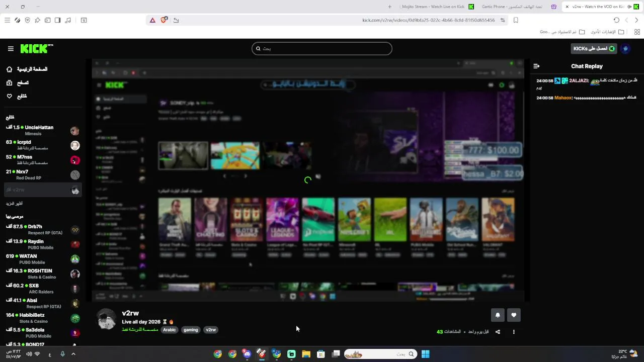Open Raydin PUBG Mobile channel
This screenshot has height=362, width=644.
click(43, 244)
